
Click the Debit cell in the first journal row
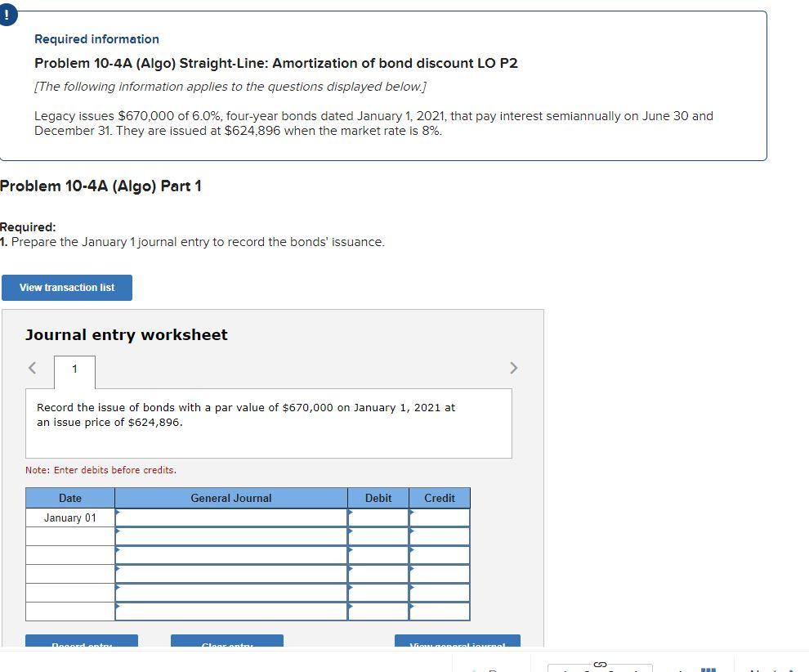[378, 517]
